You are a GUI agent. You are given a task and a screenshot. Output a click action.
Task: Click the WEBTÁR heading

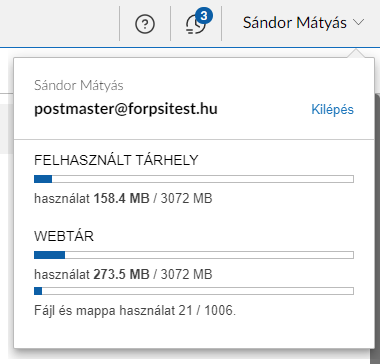pos(64,236)
